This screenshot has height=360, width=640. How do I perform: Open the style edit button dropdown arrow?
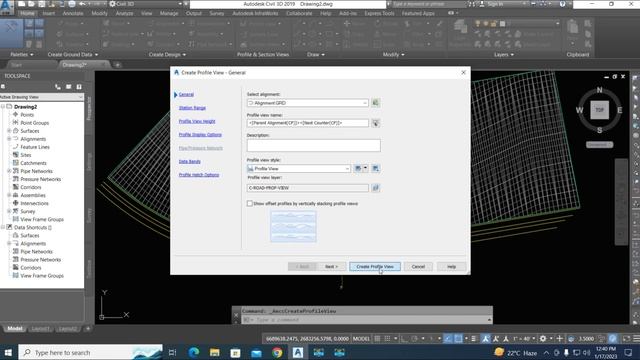[x=365, y=168]
